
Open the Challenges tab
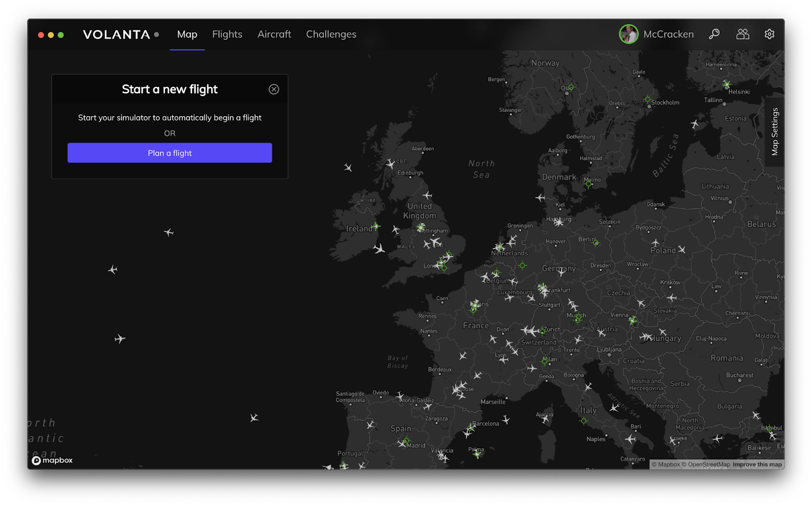tap(331, 34)
